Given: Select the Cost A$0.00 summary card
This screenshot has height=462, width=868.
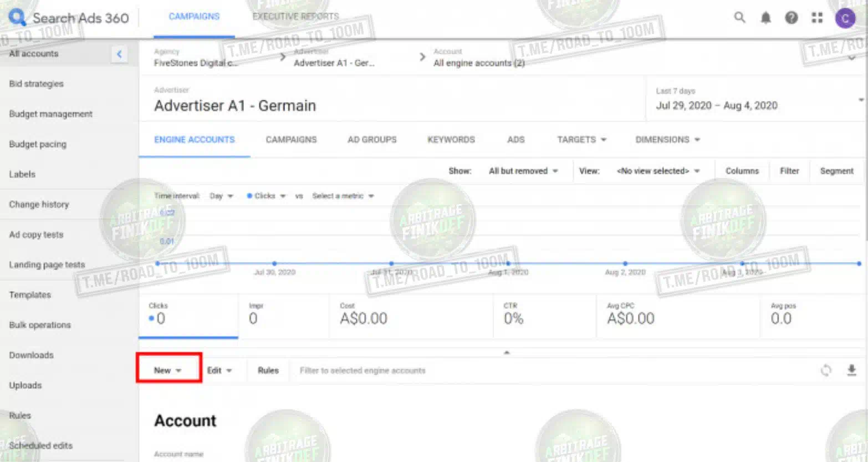Looking at the screenshot, I should (x=411, y=316).
